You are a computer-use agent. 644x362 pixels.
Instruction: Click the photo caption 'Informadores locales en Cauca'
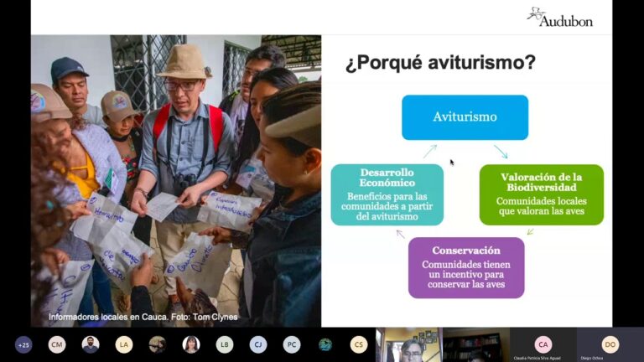click(108, 317)
